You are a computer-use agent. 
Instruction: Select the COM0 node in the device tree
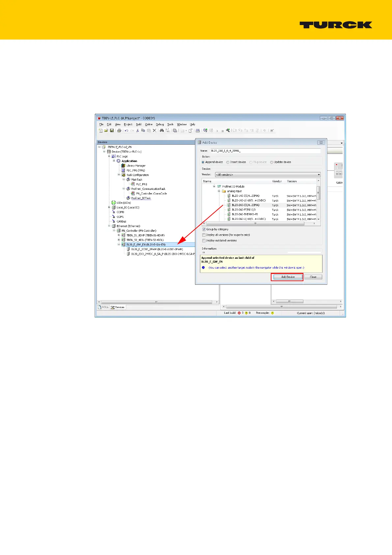click(120, 212)
